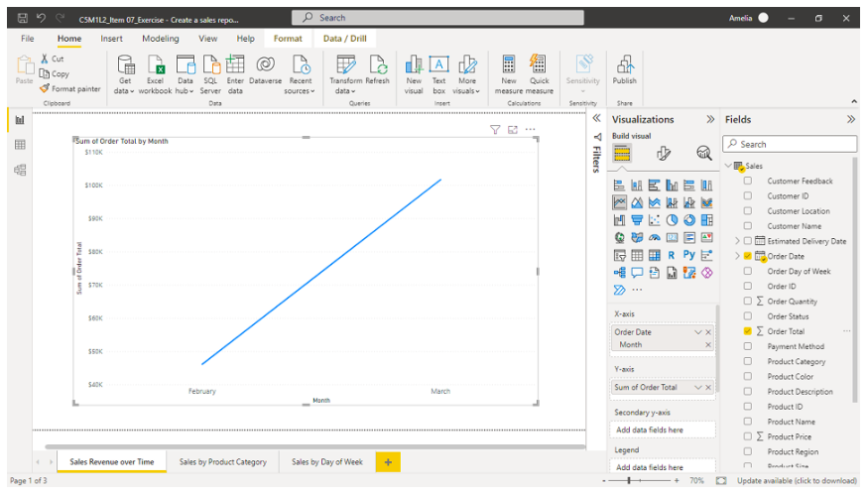868x494 pixels.
Task: Click Update available notification in status bar
Action: 797,480
